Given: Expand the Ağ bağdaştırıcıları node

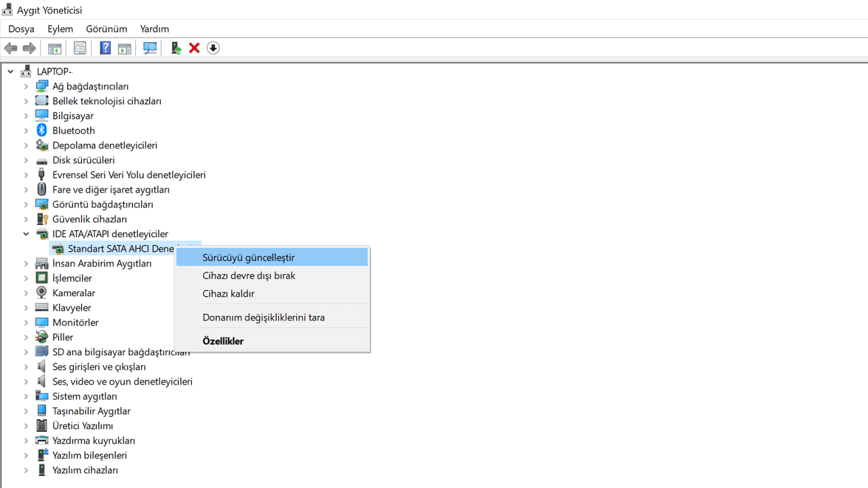Looking at the screenshot, I should (x=26, y=86).
